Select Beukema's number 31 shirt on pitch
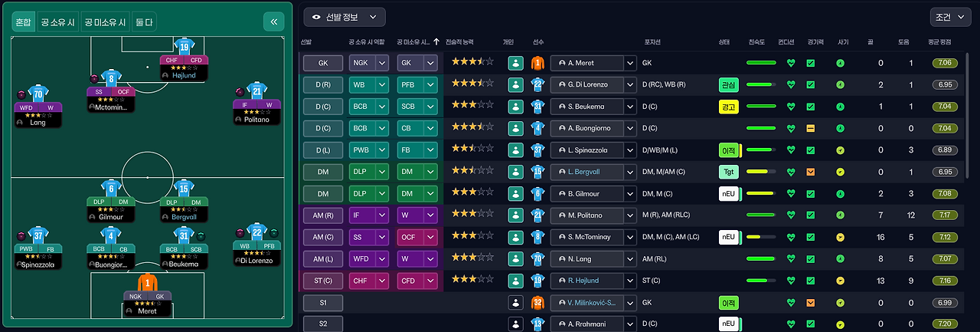Viewport: 980px width, 332px height. [184, 236]
